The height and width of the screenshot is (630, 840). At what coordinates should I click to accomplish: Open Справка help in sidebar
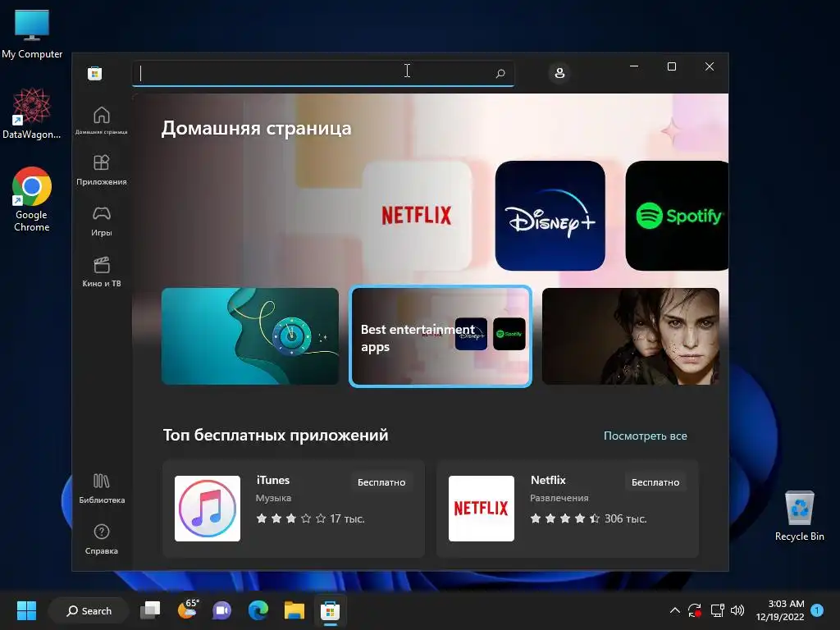pos(101,540)
